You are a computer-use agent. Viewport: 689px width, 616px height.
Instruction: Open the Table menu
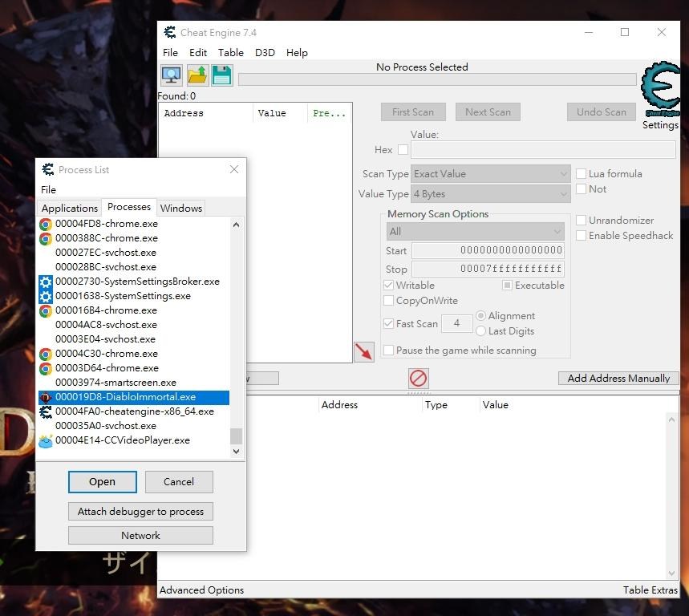coord(231,53)
